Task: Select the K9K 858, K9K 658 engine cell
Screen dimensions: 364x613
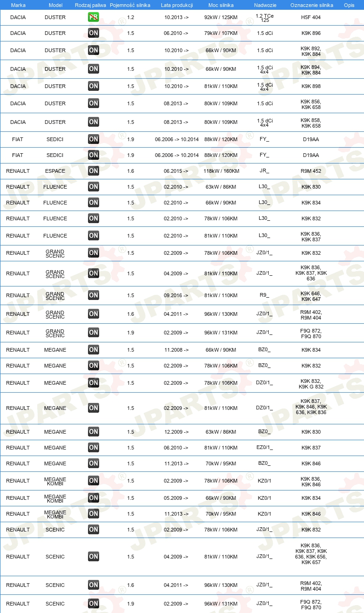Action: 311,123
